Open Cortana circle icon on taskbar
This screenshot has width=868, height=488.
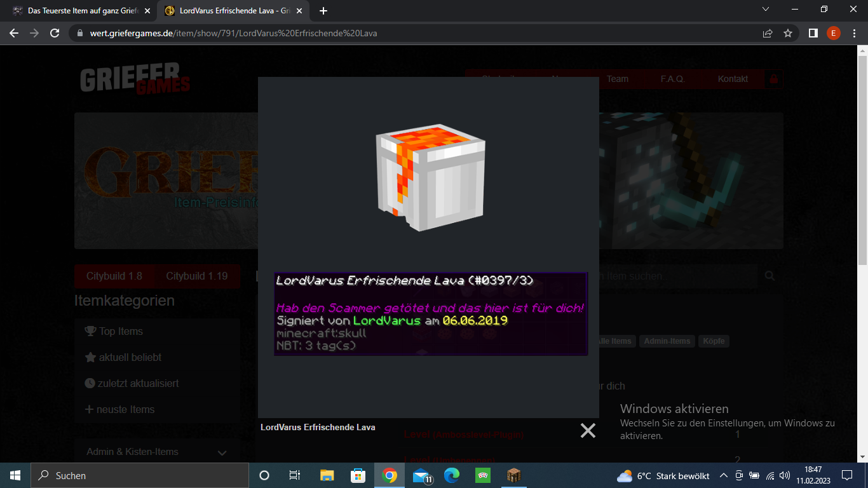(x=264, y=475)
